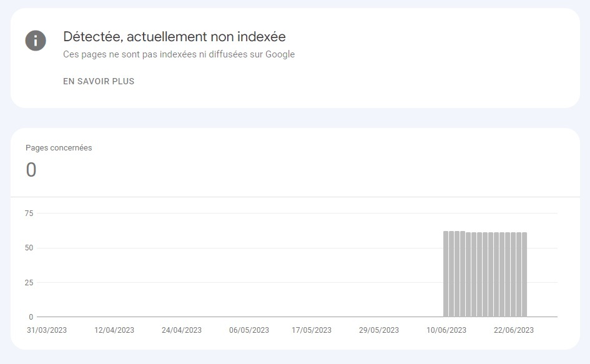The image size is (590, 364).
Task: Click the 'Ces pages ne sont pas indexées' subtitle
Action: pyautogui.click(x=179, y=54)
